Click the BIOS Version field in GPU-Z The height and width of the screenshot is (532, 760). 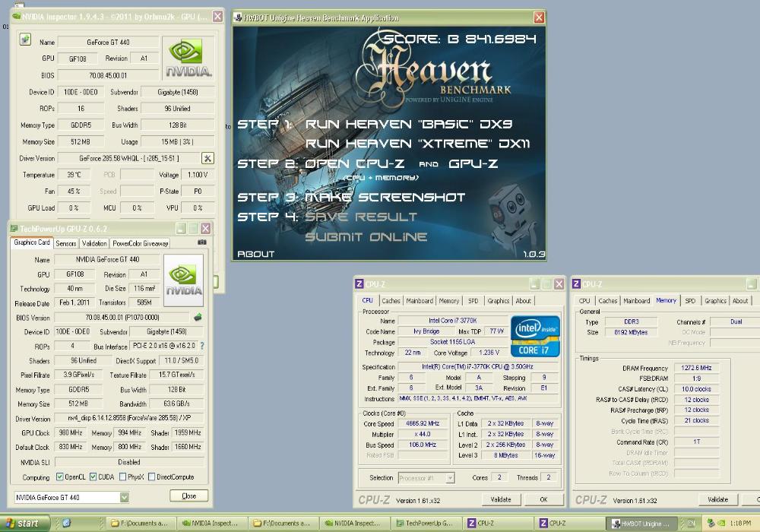point(122,318)
